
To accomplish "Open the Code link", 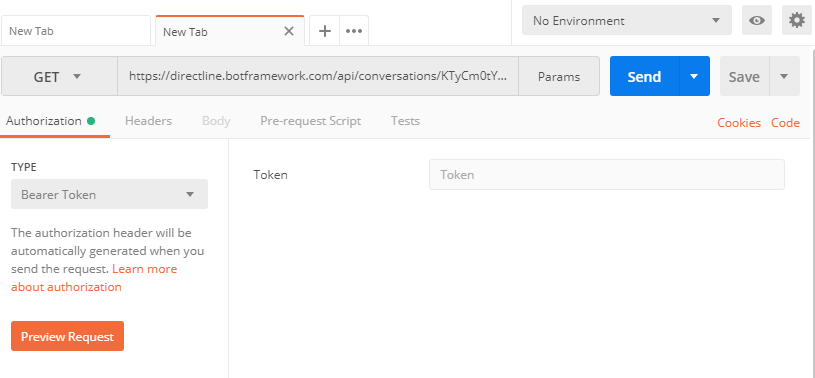I will pos(785,123).
